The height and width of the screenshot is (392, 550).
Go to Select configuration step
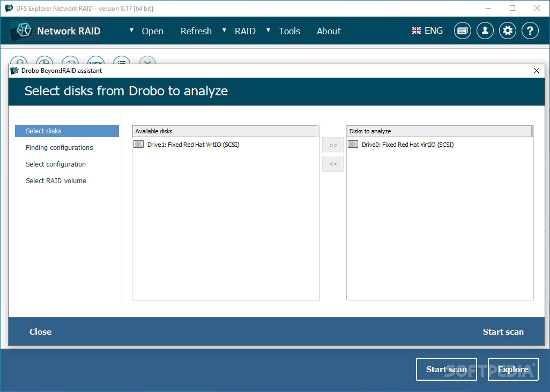point(56,164)
